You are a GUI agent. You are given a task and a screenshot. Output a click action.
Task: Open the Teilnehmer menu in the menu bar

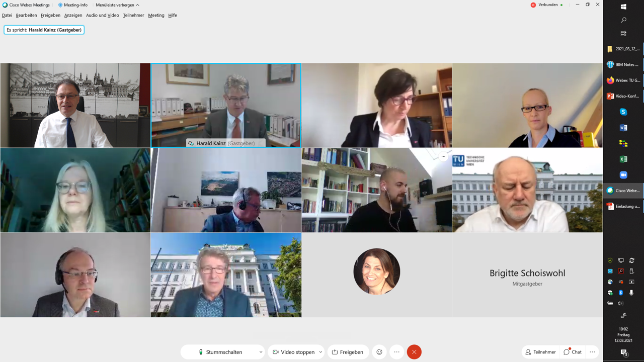point(133,15)
